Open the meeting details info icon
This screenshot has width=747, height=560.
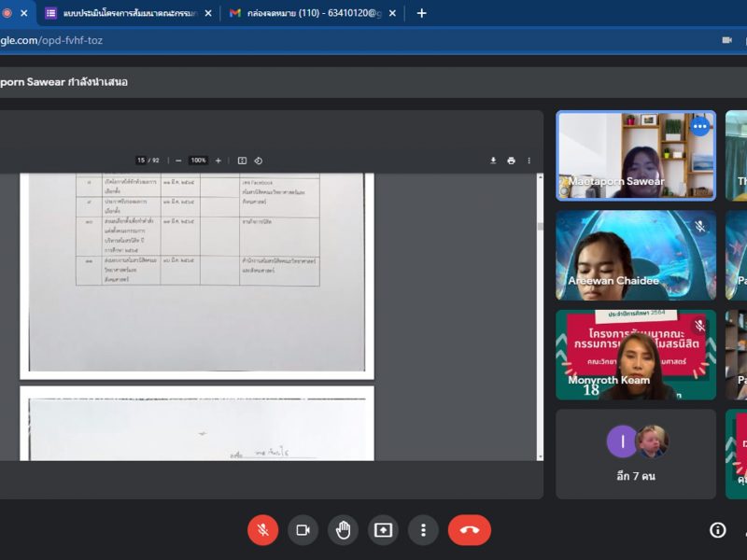click(x=717, y=530)
